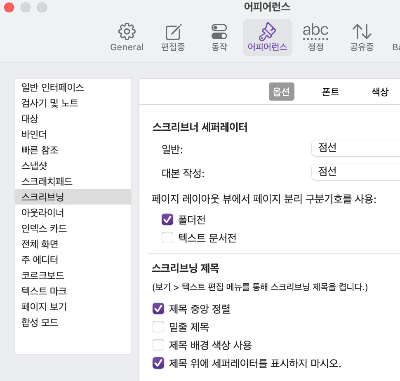Select 바인더 in the sidebar

tap(73, 134)
